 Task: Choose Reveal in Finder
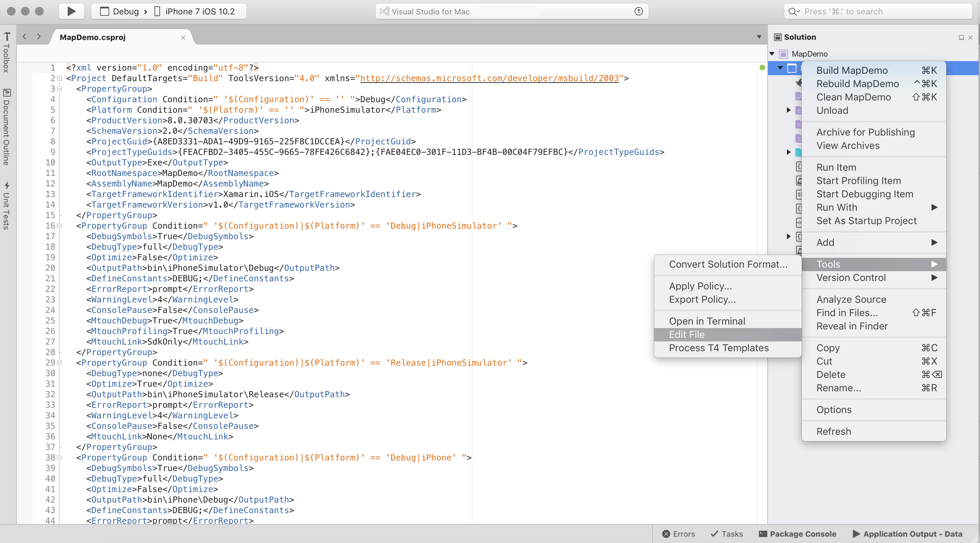[874, 326]
